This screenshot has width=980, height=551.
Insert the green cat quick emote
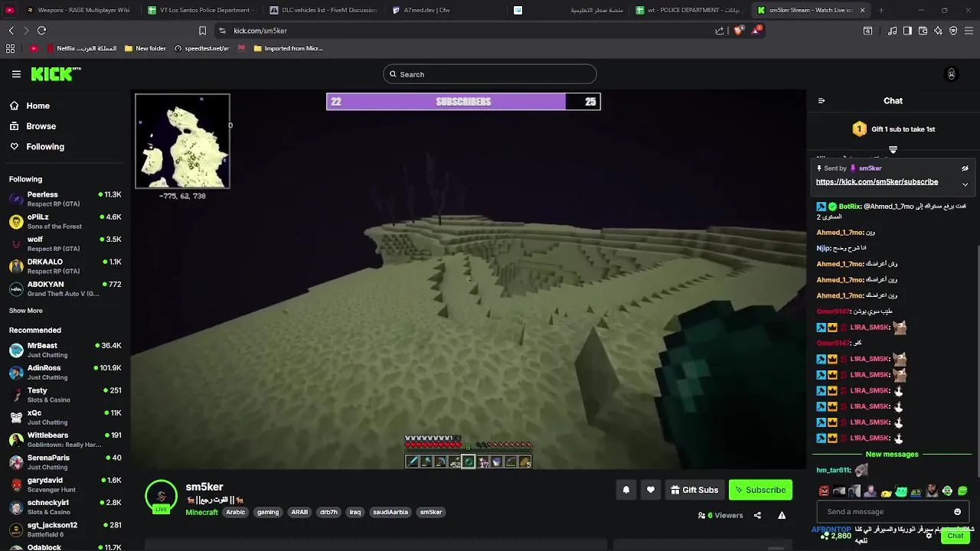click(x=901, y=491)
